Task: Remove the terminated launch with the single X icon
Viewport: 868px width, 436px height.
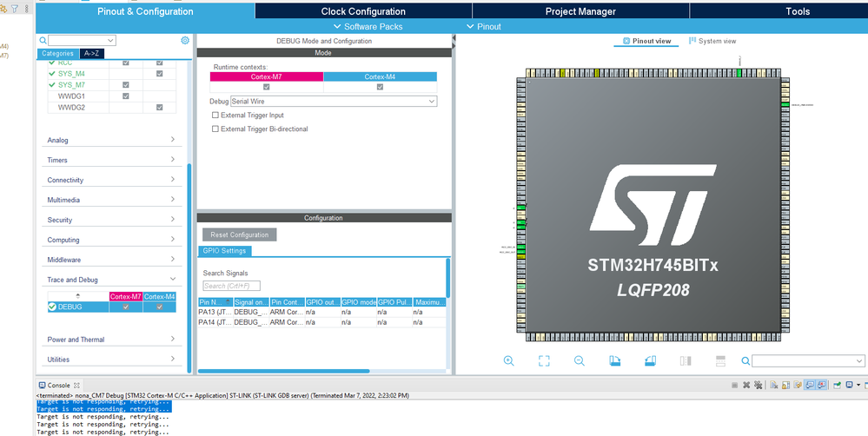Action: [746, 385]
